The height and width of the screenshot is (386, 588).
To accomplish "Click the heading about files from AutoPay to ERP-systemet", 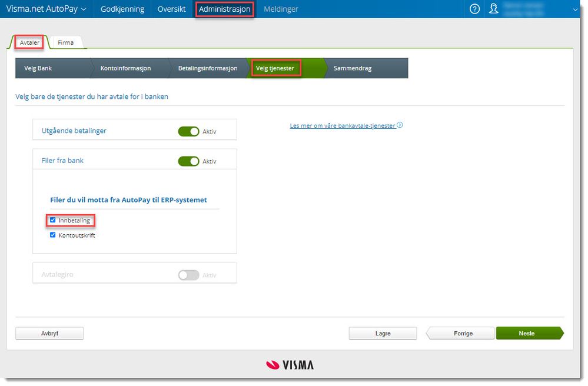I will [129, 200].
